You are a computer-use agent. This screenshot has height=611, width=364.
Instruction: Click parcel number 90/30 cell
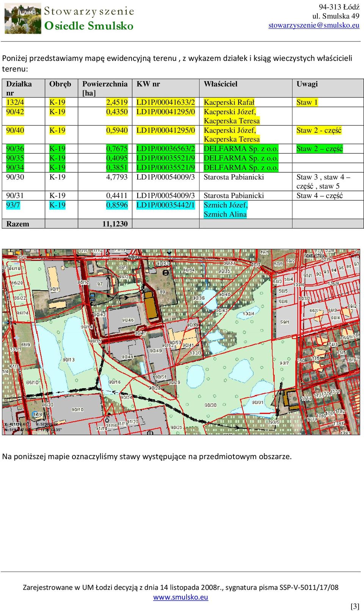click(15, 177)
